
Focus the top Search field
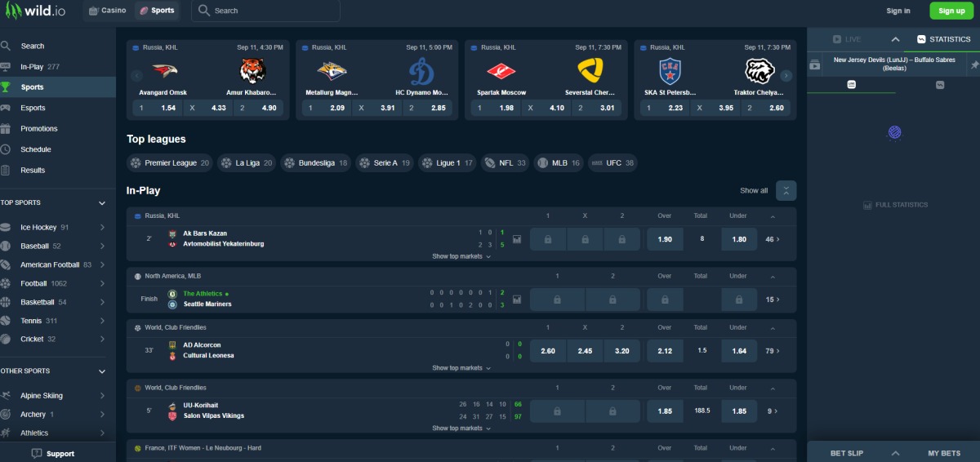[x=265, y=11]
